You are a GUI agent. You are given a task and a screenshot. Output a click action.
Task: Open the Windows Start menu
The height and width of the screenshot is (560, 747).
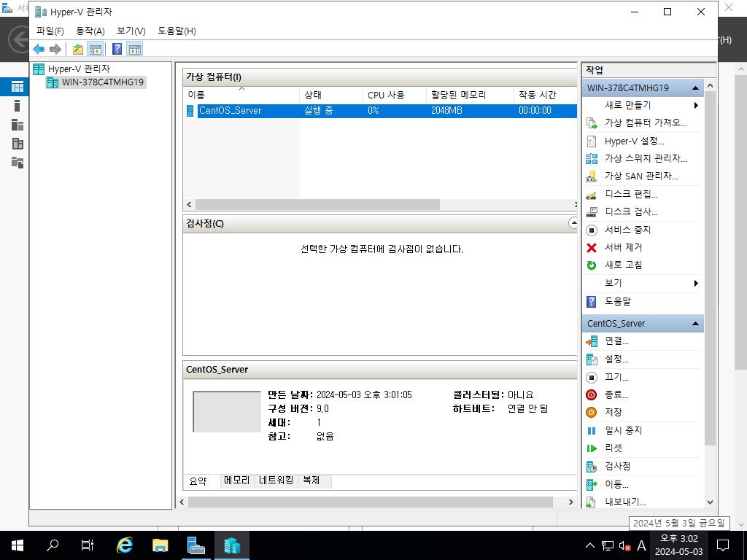[x=18, y=545]
